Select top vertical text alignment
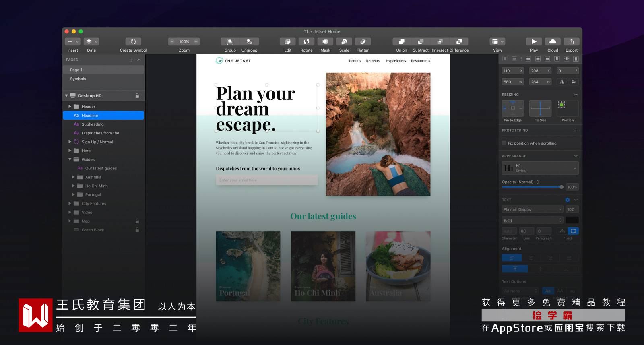This screenshot has height=345, width=644. 515,269
